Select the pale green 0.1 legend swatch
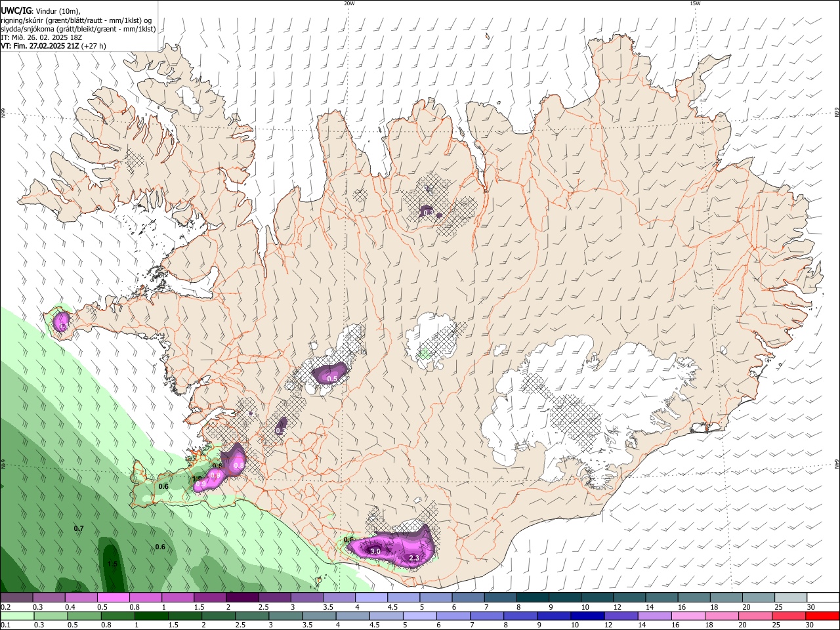840x630 pixels. tap(16, 616)
